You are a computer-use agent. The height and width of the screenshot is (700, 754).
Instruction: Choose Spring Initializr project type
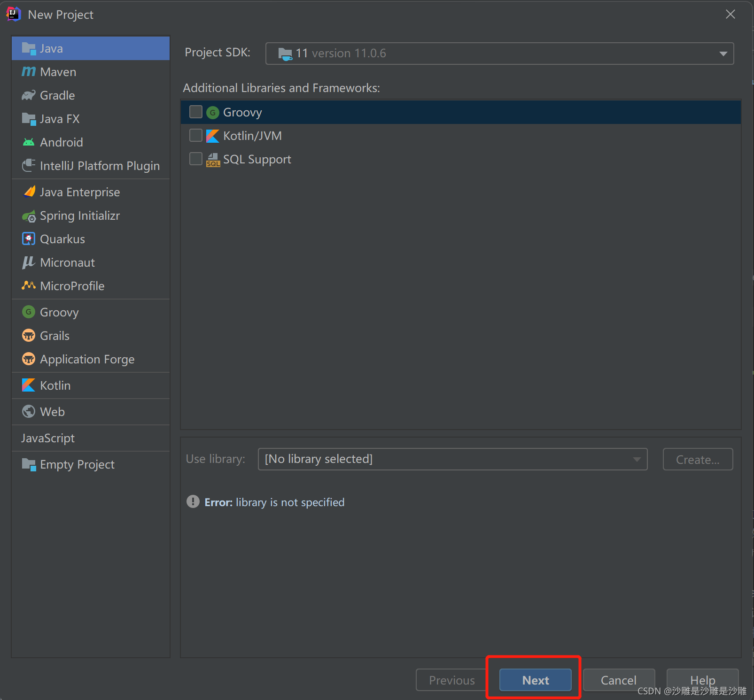coord(91,215)
